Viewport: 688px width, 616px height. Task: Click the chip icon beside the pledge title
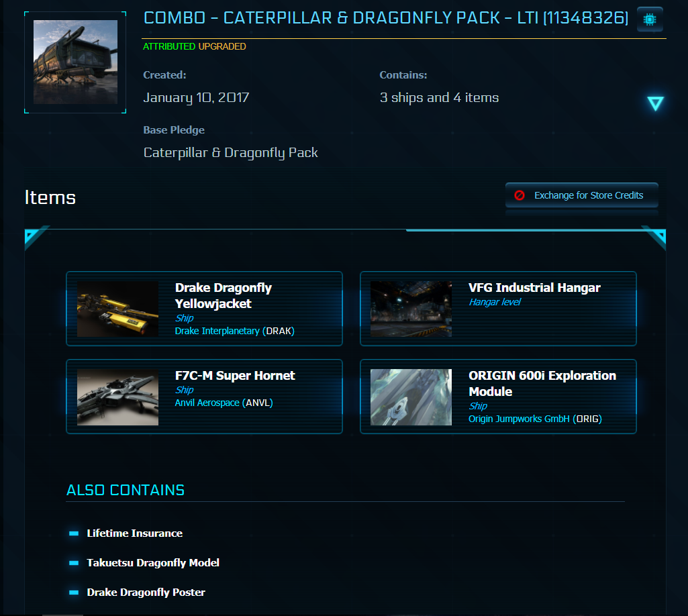pos(649,19)
